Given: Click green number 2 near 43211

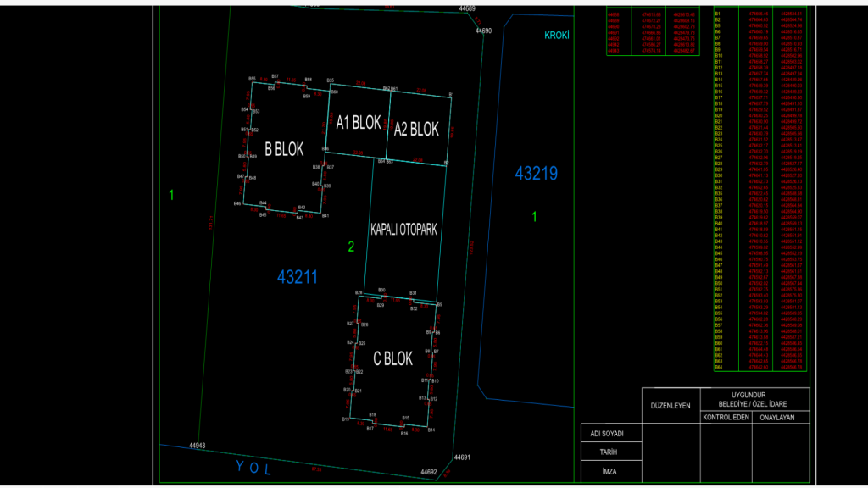Looking at the screenshot, I should pyautogui.click(x=351, y=247).
